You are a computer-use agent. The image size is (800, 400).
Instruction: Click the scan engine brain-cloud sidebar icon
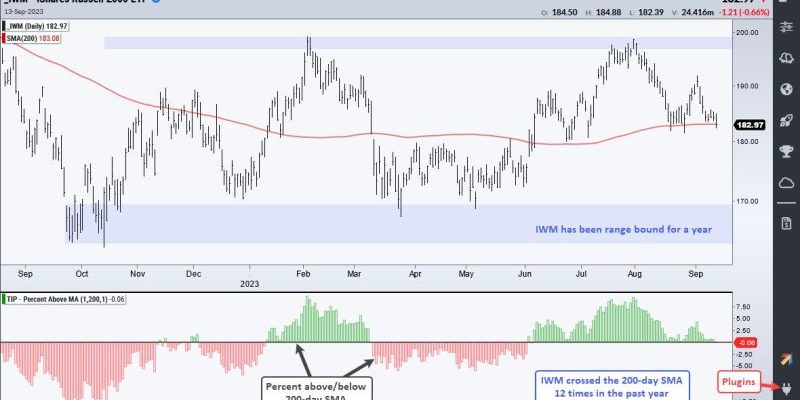(786, 59)
